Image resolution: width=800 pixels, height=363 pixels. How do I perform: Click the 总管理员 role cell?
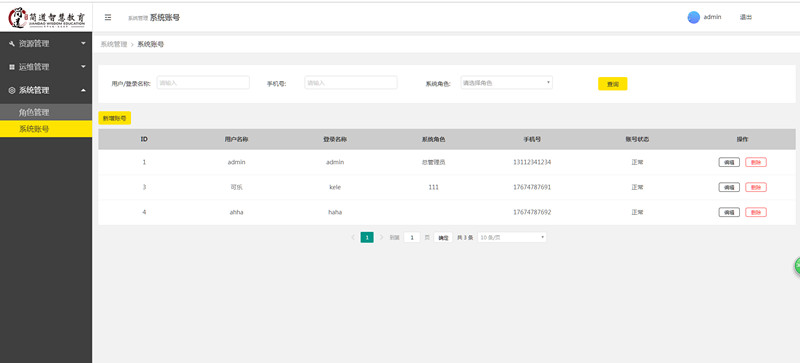tap(433, 162)
